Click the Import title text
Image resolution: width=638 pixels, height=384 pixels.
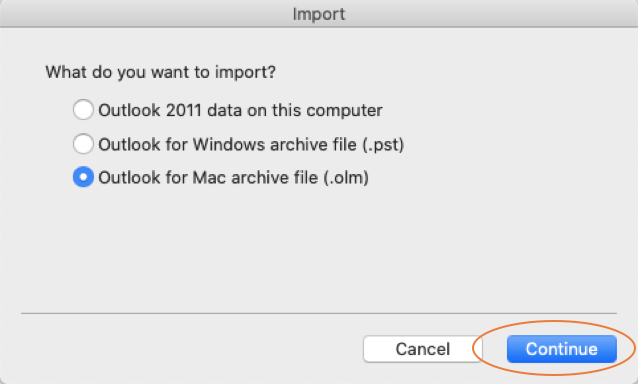(319, 14)
